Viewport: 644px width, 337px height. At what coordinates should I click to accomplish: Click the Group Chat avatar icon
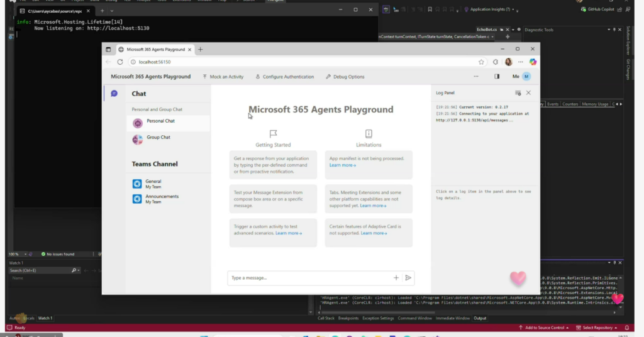click(x=138, y=139)
